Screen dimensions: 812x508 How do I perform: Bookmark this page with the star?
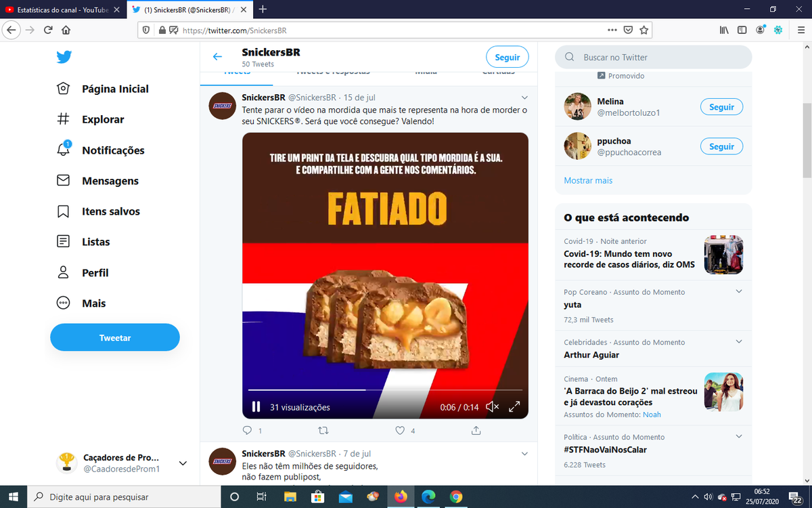[x=644, y=30]
